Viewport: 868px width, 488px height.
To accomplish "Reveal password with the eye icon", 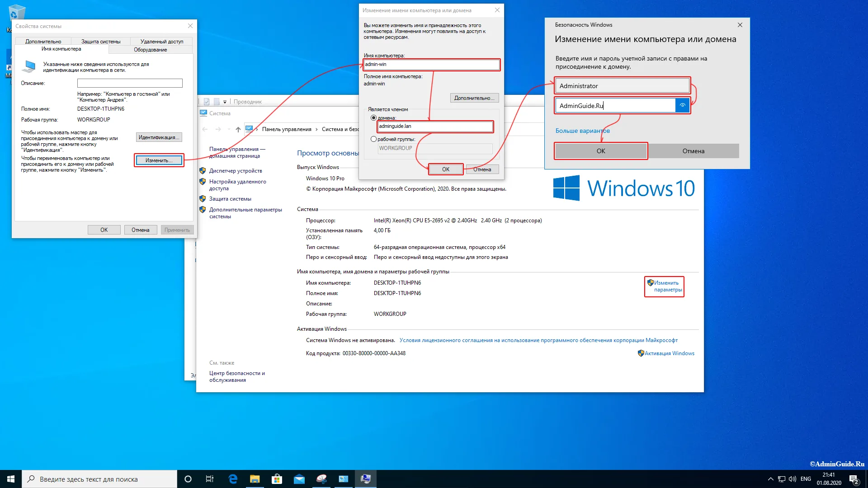I will click(x=683, y=105).
